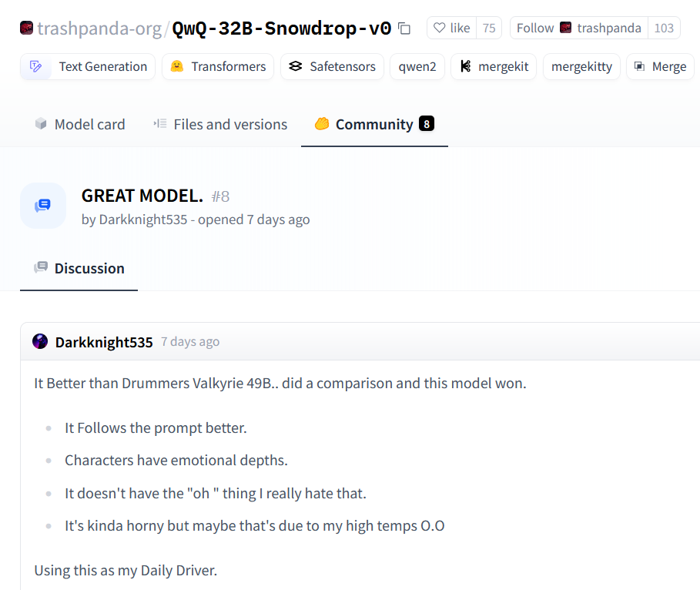This screenshot has height=590, width=700.
Task: Click the Safetensors tag icon
Action: coord(296,66)
